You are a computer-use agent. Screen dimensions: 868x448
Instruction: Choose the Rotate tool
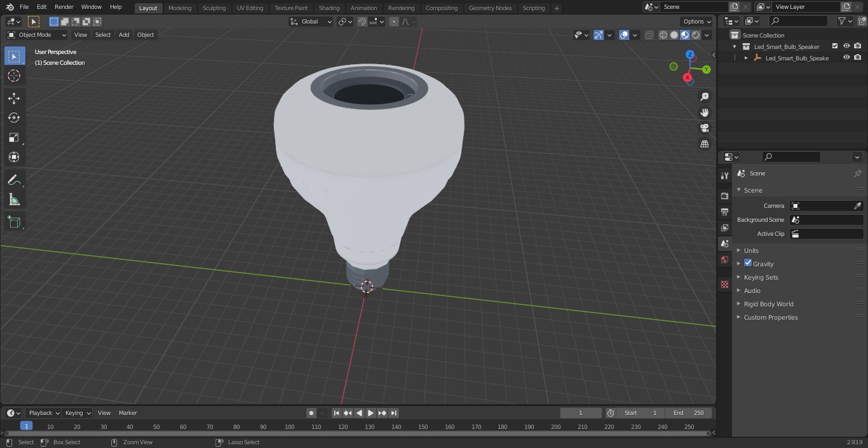pyautogui.click(x=14, y=118)
